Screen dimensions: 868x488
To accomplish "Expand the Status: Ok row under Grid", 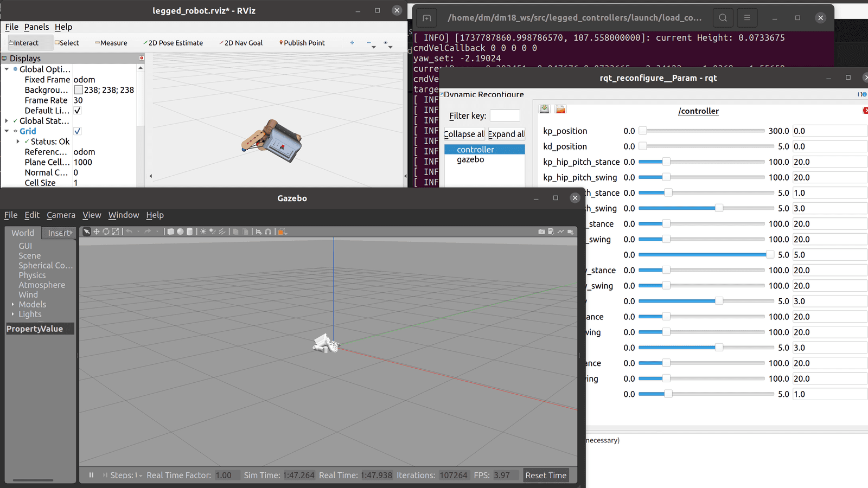I will pos(18,142).
